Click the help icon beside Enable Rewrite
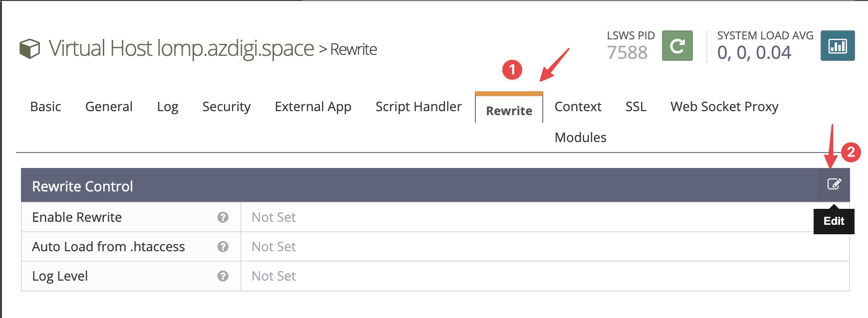This screenshot has width=868, height=318. [223, 217]
